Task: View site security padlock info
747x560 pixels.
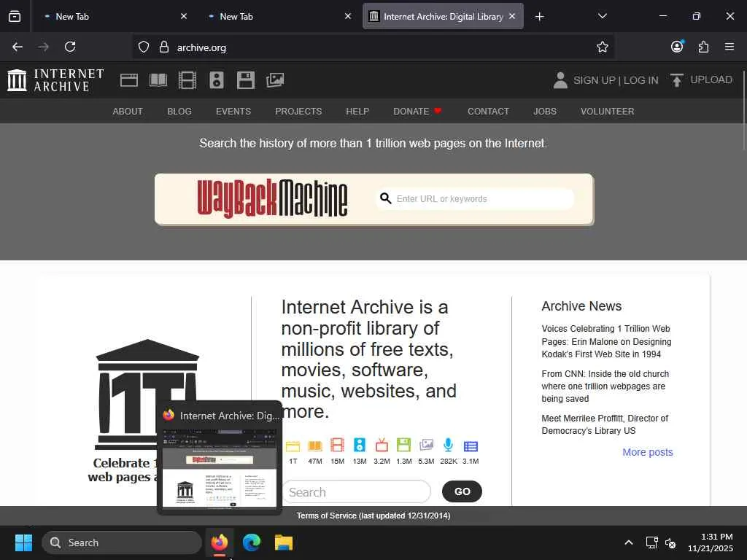Action: tap(164, 47)
